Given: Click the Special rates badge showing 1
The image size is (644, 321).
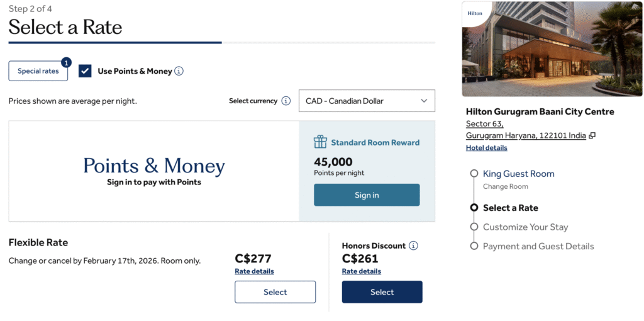Looking at the screenshot, I should (66, 62).
